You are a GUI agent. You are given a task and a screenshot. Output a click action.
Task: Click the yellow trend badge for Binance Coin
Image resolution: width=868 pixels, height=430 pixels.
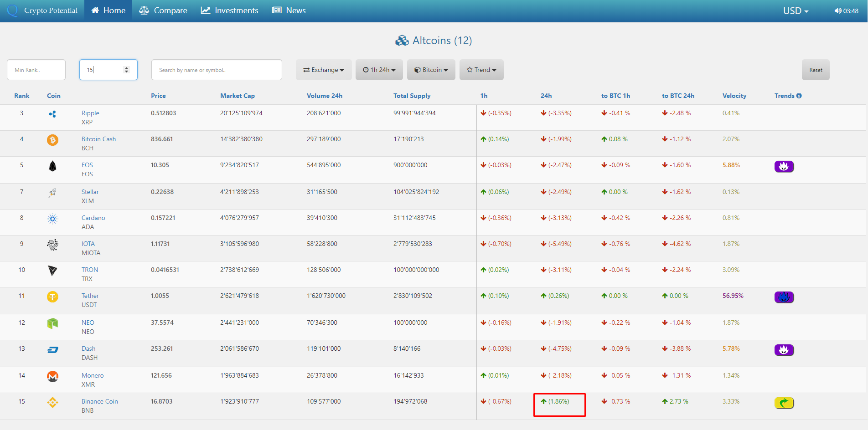(x=784, y=403)
